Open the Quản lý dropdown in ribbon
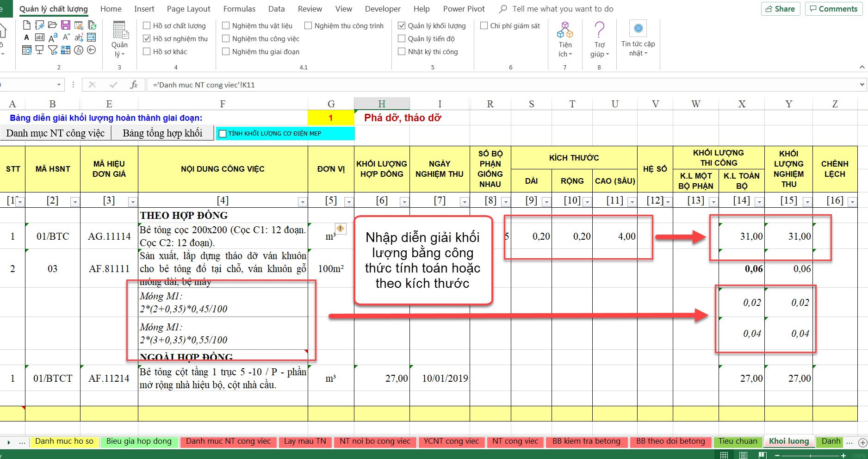Viewport: 868px width, 459px height. 119,49
